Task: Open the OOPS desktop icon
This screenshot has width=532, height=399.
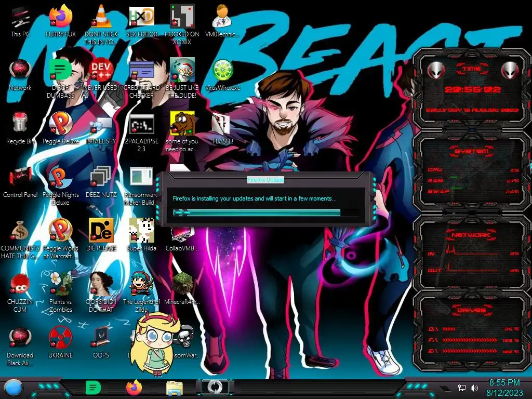Action: coord(101,338)
